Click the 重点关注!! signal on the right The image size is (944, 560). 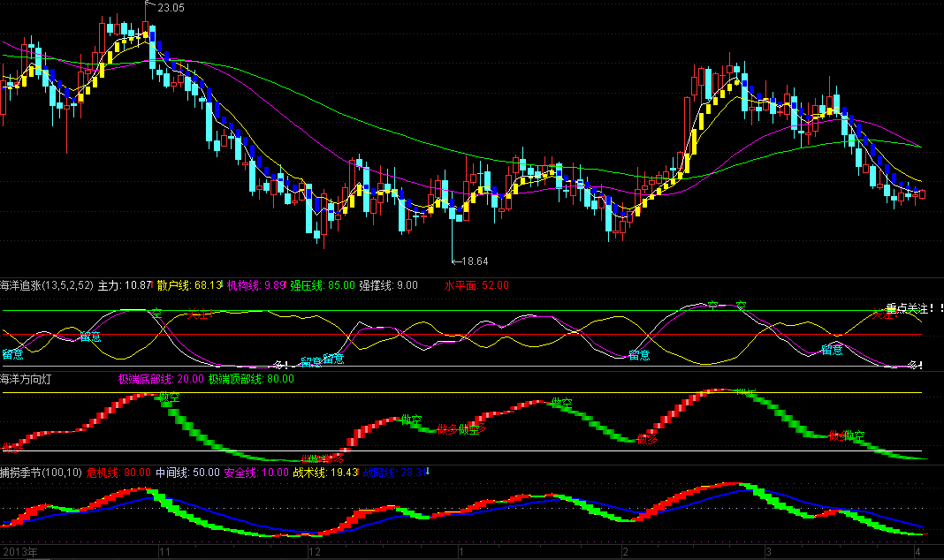(x=914, y=308)
